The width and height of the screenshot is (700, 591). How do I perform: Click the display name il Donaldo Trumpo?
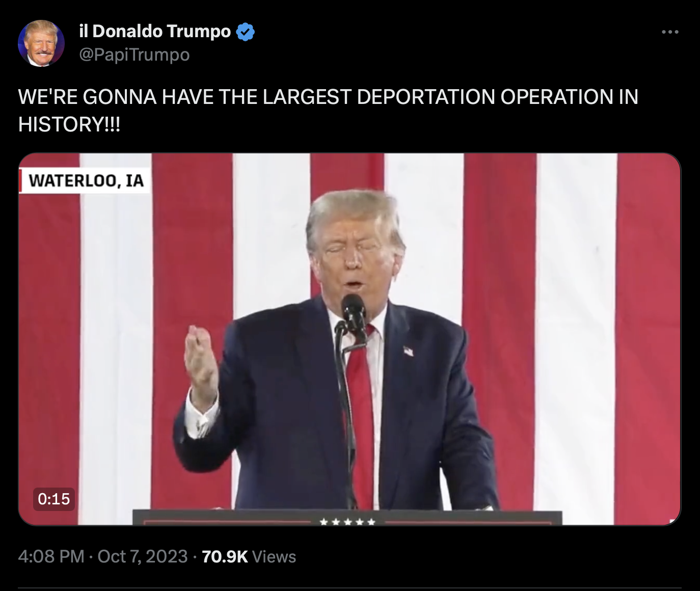155,32
